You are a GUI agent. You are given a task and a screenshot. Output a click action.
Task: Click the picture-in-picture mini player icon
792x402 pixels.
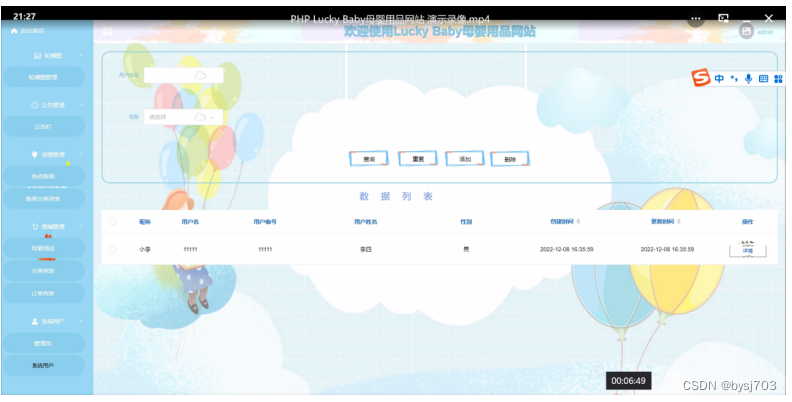[723, 19]
